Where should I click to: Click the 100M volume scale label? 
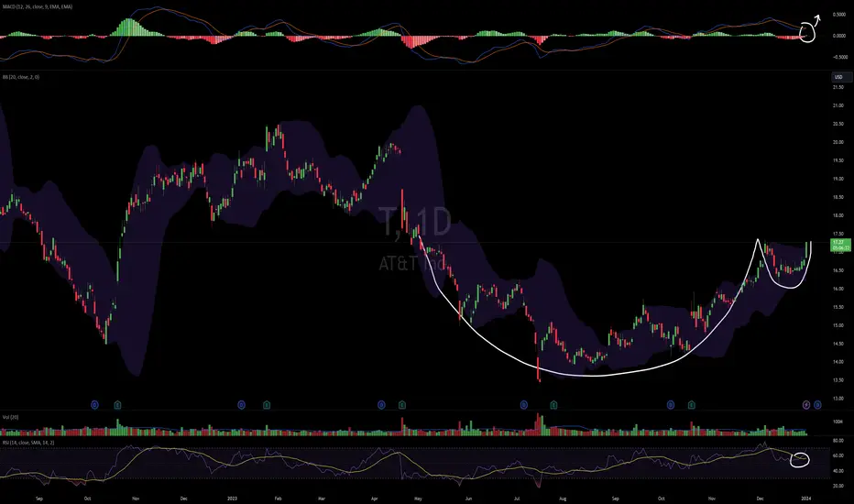838,422
